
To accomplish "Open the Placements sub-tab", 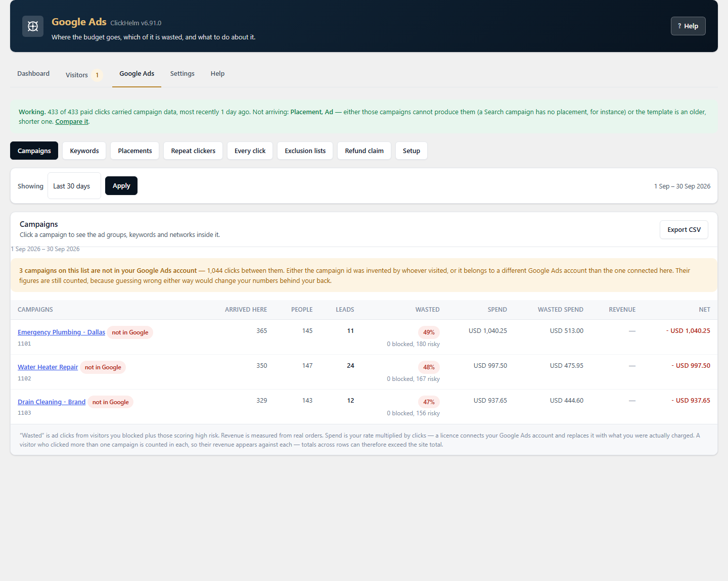I will [x=135, y=151].
